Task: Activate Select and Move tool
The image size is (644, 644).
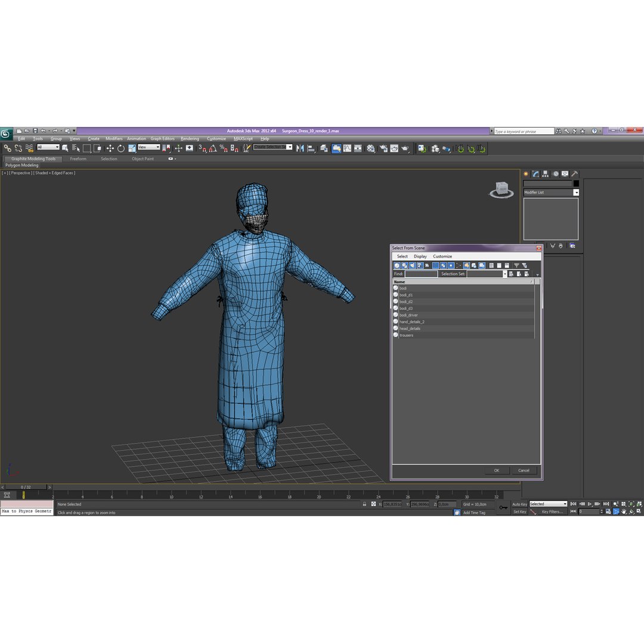Action: click(x=110, y=148)
